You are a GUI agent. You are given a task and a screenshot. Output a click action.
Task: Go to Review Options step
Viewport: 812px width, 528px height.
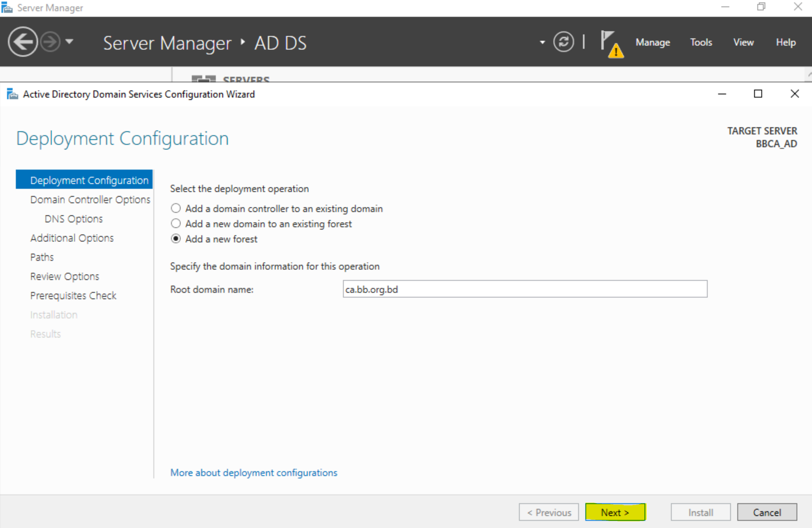[x=65, y=276]
